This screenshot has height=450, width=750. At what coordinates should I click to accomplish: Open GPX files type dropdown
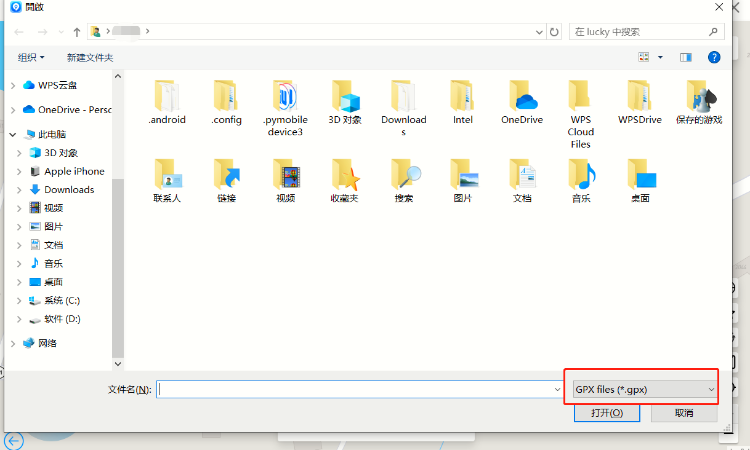pos(644,389)
